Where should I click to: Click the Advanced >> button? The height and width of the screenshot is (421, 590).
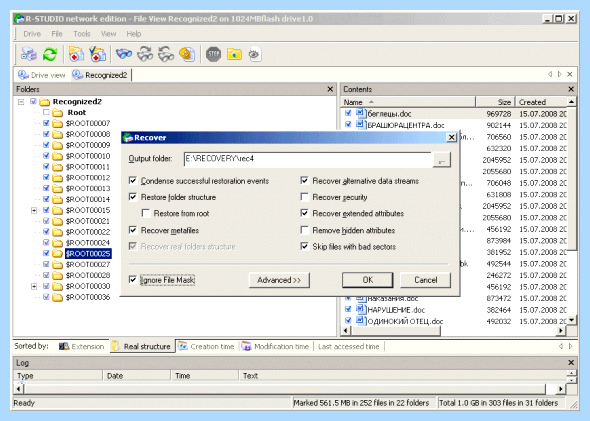[x=279, y=280]
